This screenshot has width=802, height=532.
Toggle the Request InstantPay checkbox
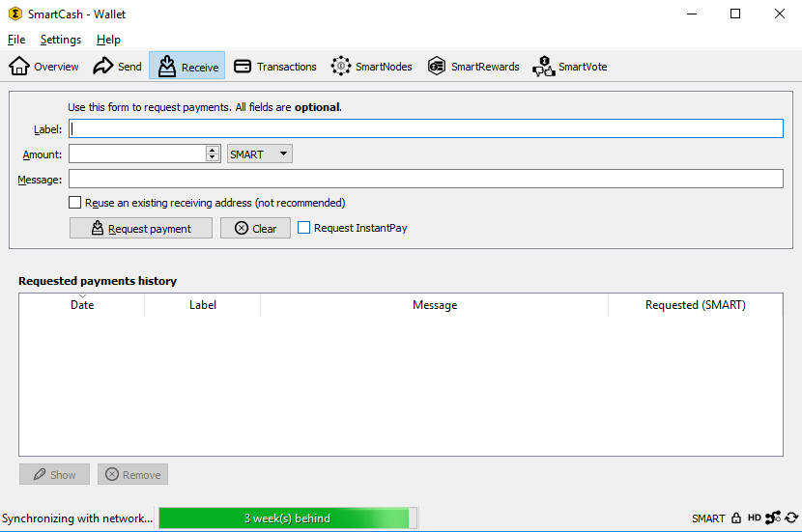[x=303, y=228]
